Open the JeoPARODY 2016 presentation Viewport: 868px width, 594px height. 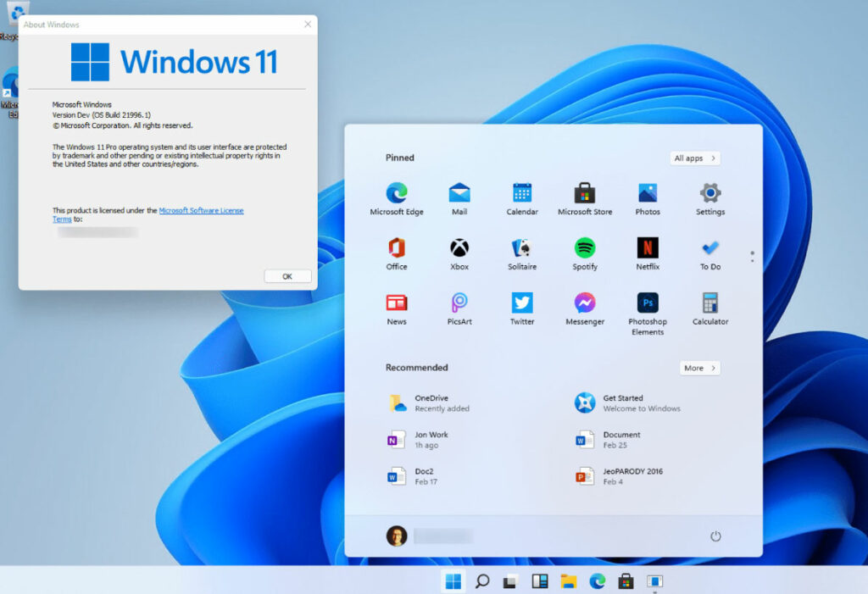(618, 476)
